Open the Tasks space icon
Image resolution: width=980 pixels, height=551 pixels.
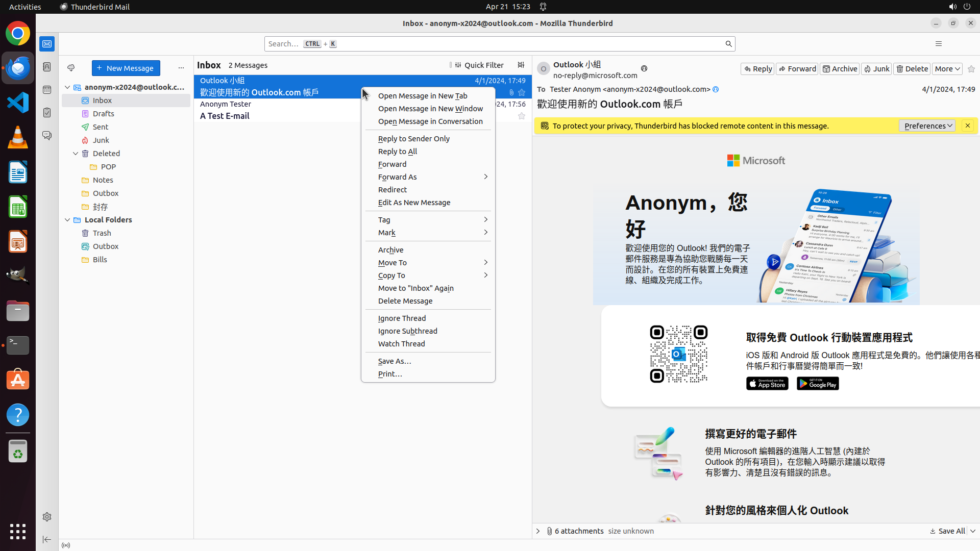(x=47, y=113)
